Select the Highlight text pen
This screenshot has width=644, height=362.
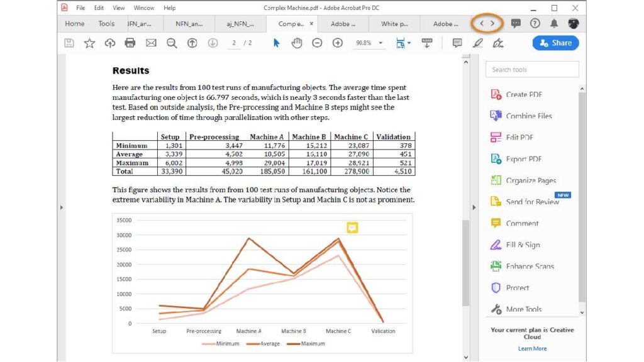[477, 43]
